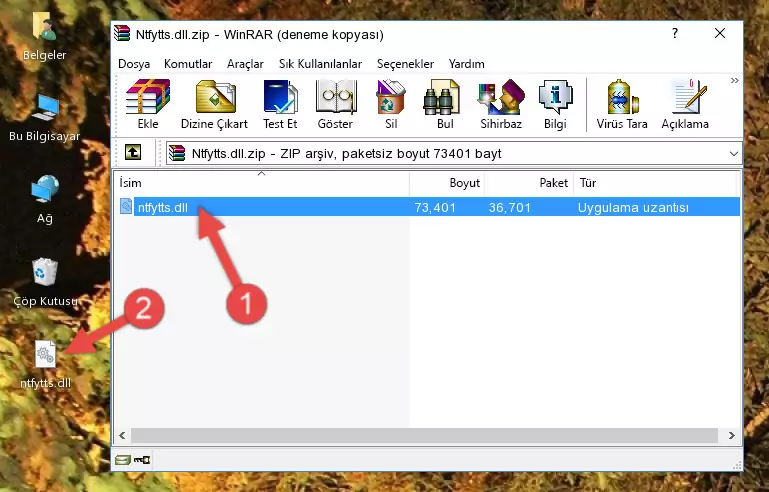Sort by the Boyut column header
The height and width of the screenshot is (492, 769).
(447, 182)
